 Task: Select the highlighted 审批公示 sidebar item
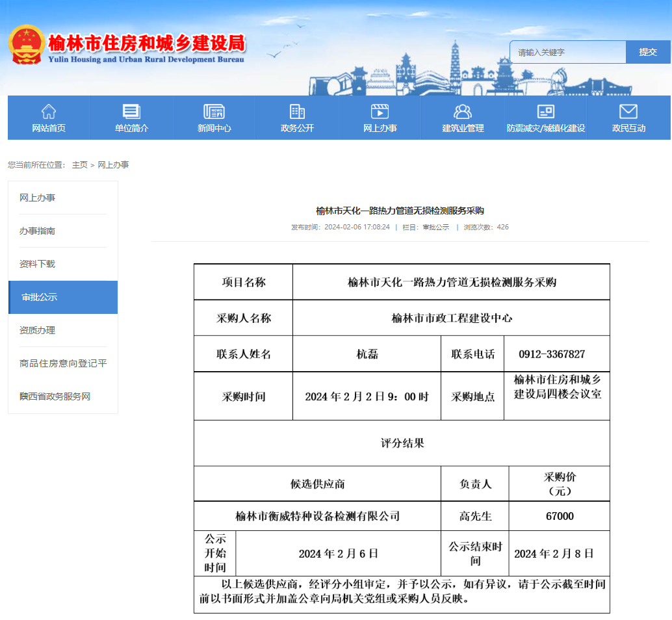pos(63,298)
